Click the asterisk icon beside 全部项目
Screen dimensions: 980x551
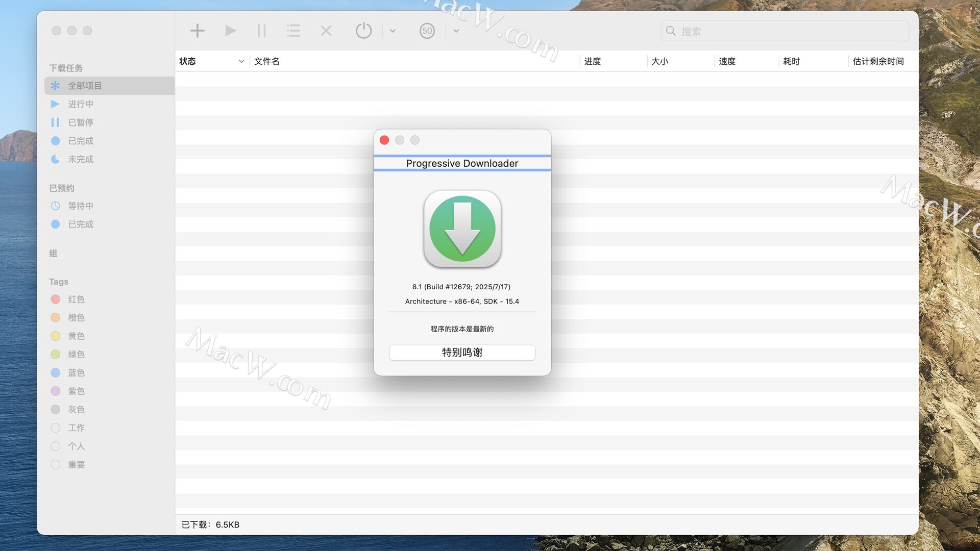pos(55,86)
